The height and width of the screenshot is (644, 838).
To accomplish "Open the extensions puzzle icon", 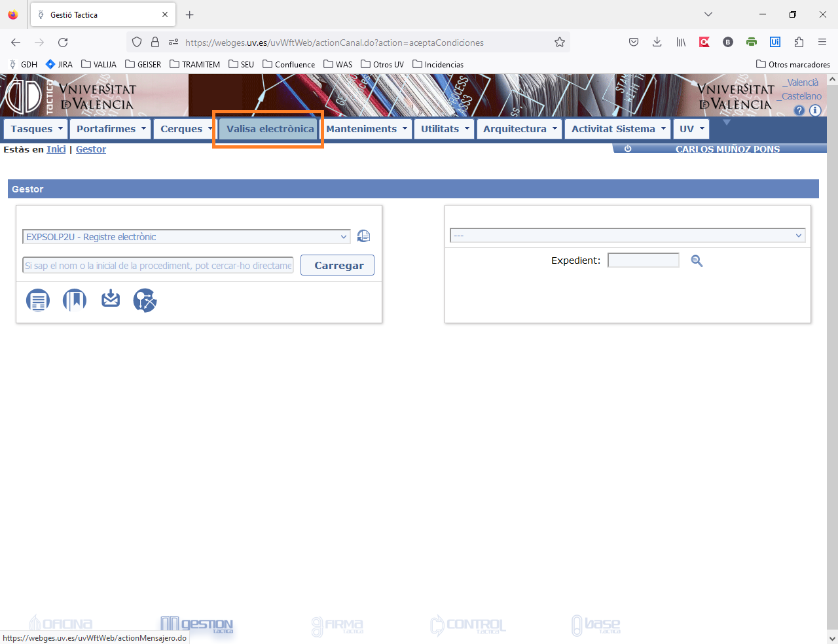I will pyautogui.click(x=799, y=42).
